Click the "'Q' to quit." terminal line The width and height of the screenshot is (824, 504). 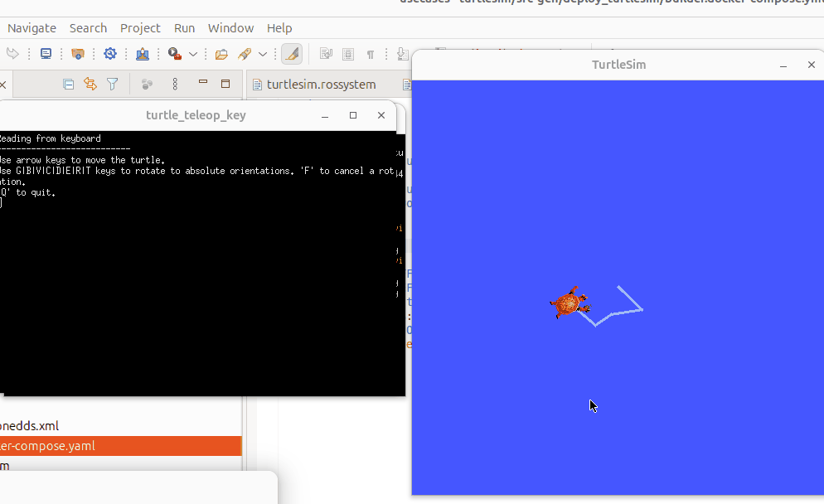[28, 193]
